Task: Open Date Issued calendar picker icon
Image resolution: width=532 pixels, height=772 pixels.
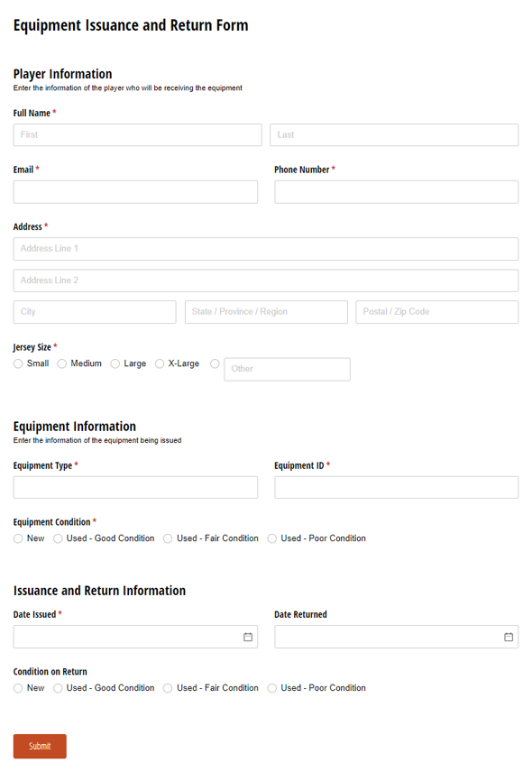Action: click(248, 637)
